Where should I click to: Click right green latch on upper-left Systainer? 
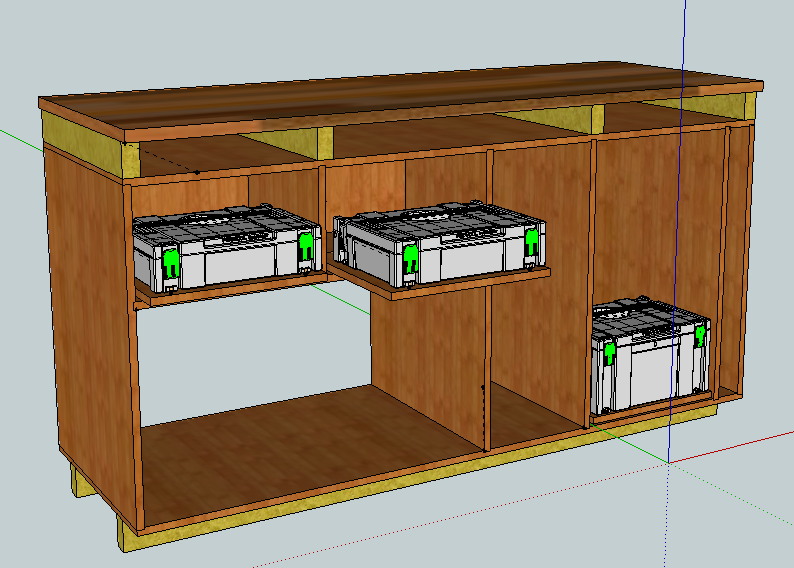tap(306, 252)
